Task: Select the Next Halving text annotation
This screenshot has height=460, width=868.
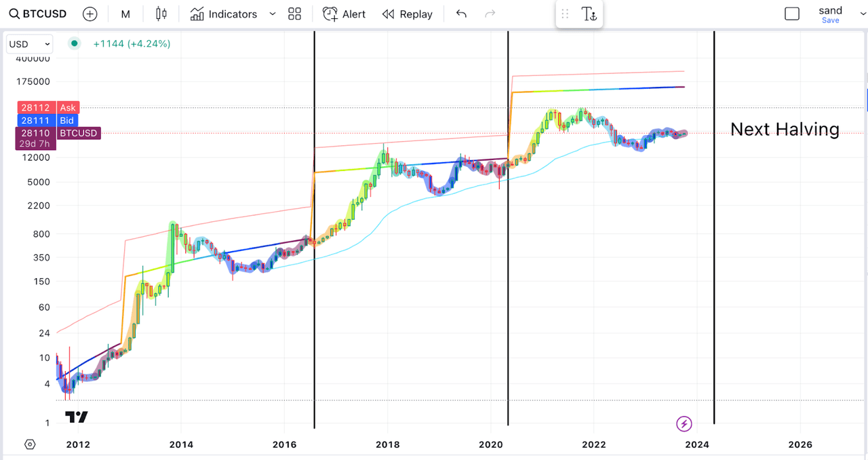Action: 785,129
